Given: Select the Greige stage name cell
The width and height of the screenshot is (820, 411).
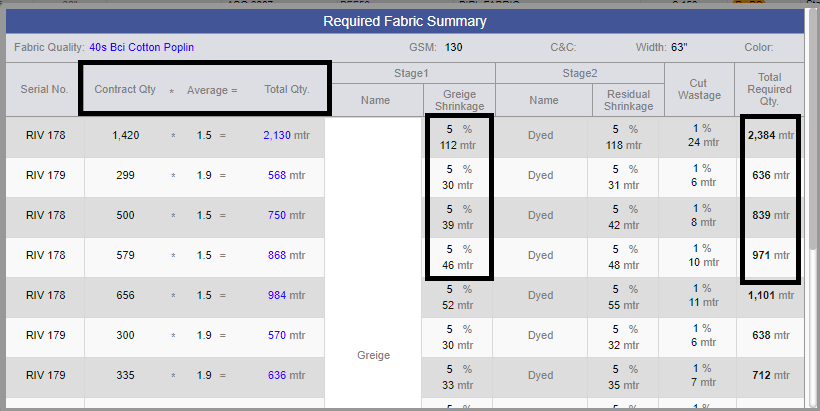Looking at the screenshot, I should point(373,355).
